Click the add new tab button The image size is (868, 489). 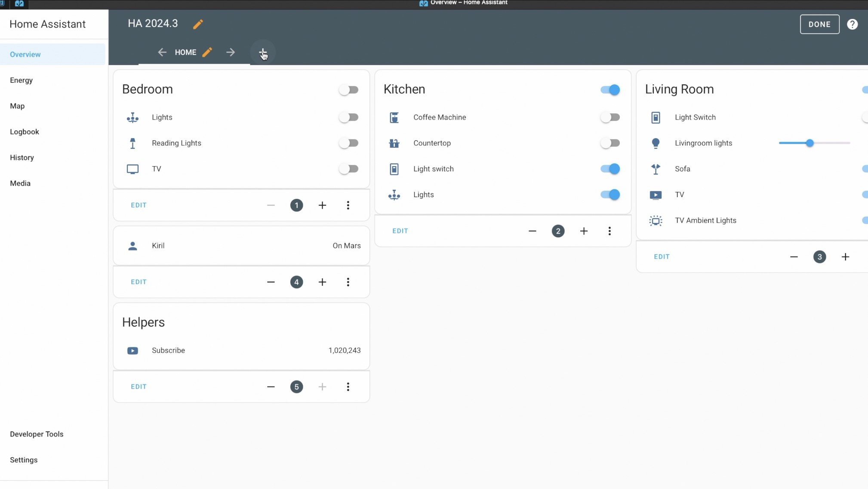click(262, 52)
